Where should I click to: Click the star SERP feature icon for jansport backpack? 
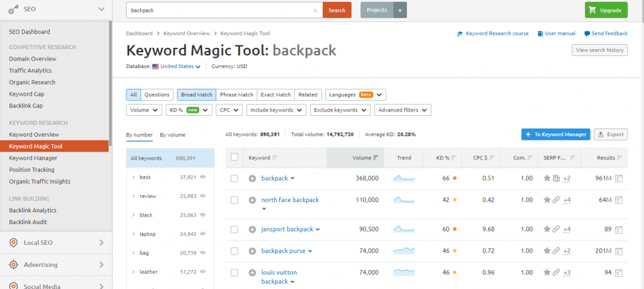point(547,229)
